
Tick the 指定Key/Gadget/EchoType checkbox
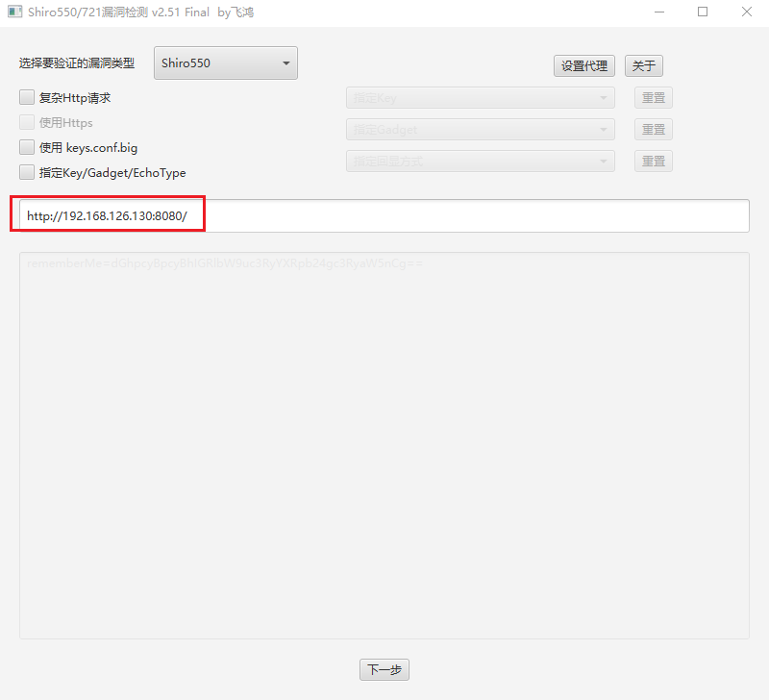click(x=27, y=172)
